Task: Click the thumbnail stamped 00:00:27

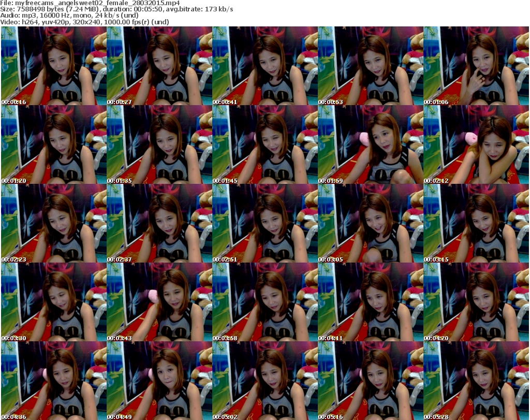Action: pos(159,66)
